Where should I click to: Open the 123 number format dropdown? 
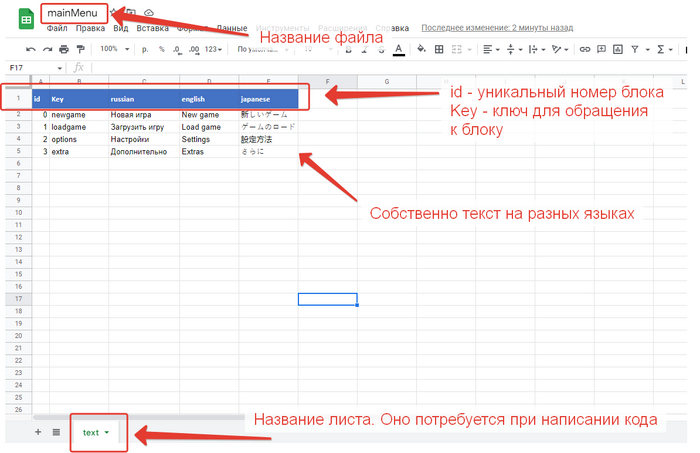(x=213, y=48)
